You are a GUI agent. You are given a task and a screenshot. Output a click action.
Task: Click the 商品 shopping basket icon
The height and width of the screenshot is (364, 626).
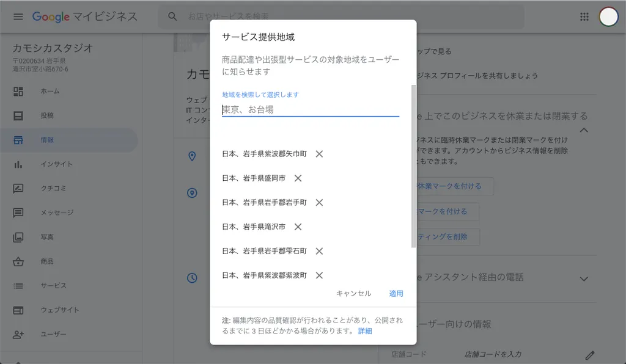18,261
